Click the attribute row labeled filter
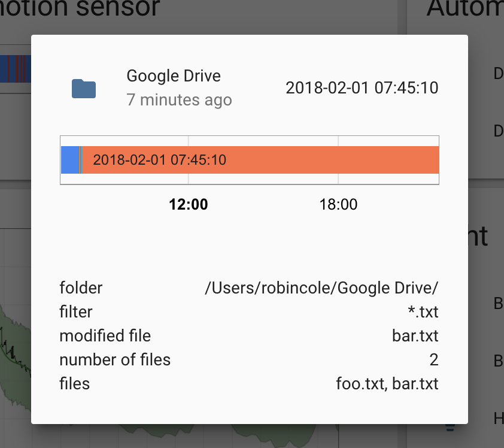This screenshot has height=448, width=504. coord(75,312)
